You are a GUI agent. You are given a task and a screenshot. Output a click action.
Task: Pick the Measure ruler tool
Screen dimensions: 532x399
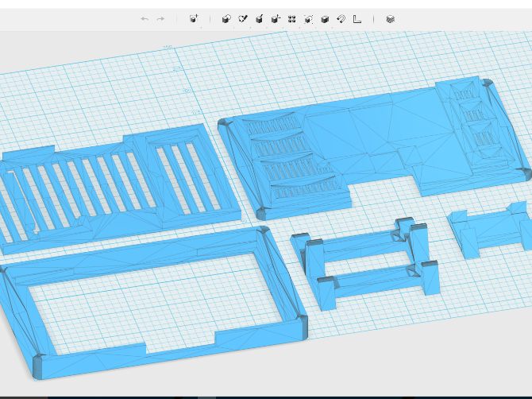click(x=357, y=19)
